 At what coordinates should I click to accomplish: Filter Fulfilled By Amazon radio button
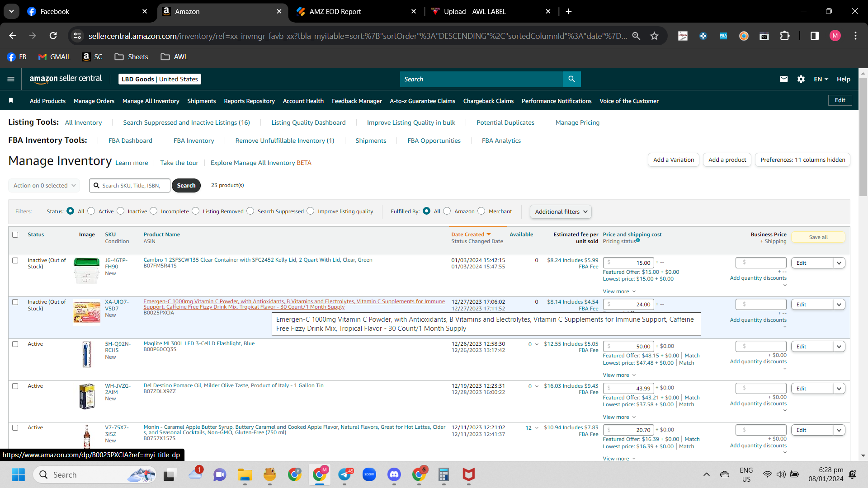pos(447,211)
